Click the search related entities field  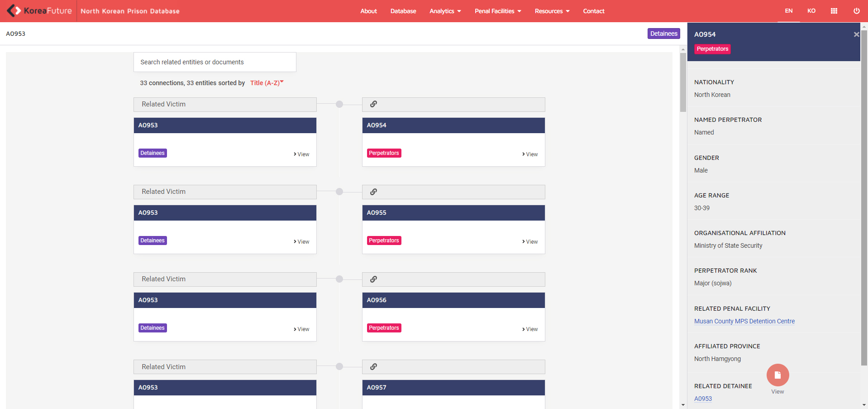[x=215, y=62]
